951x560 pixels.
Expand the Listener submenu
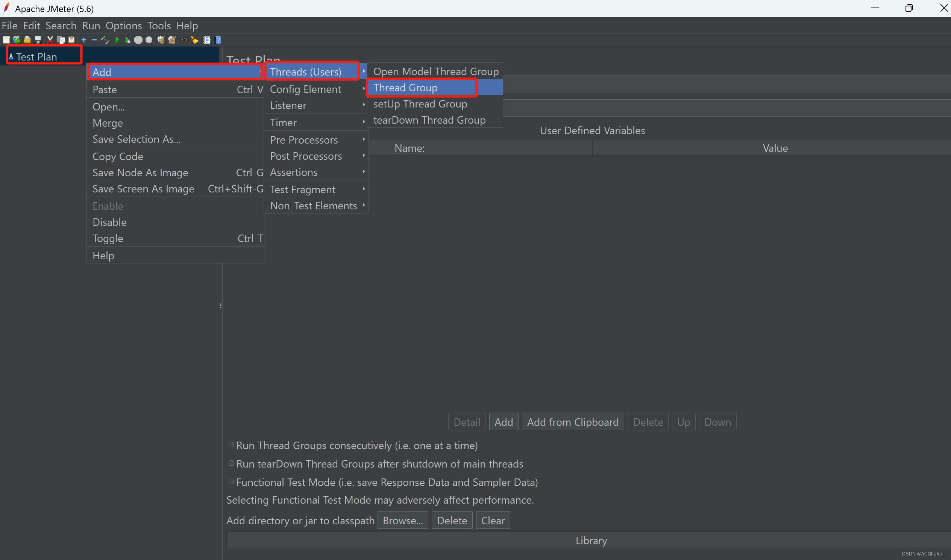[x=316, y=105]
